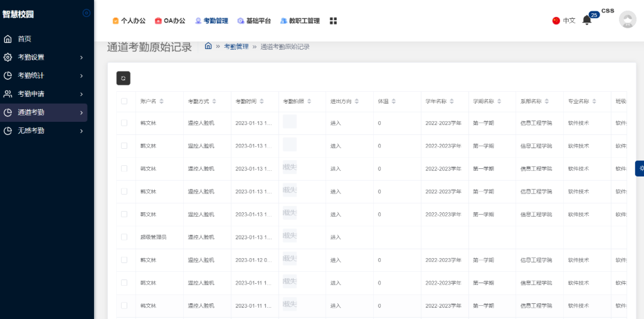Click the China flag language icon
This screenshot has height=319, width=644.
[x=556, y=21]
